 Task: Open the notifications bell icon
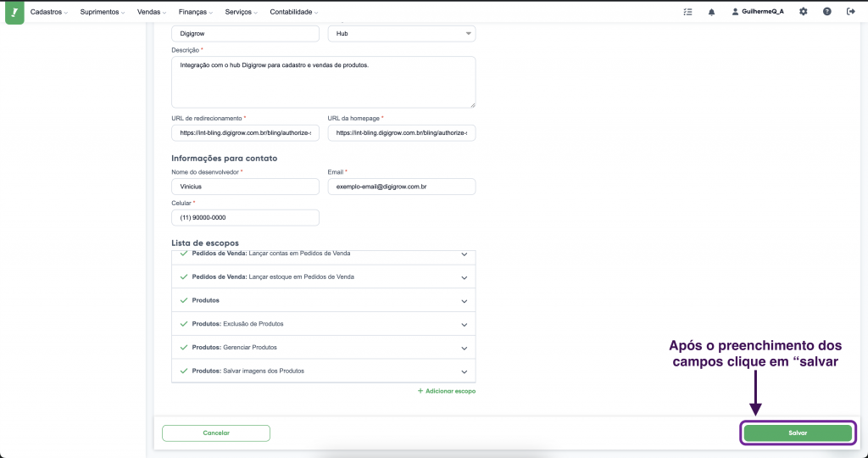click(711, 12)
